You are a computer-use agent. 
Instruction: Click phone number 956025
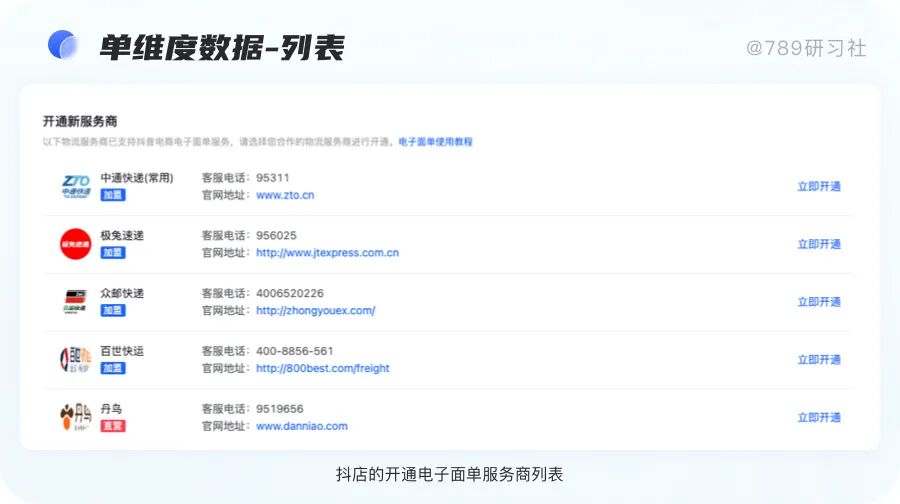276,235
